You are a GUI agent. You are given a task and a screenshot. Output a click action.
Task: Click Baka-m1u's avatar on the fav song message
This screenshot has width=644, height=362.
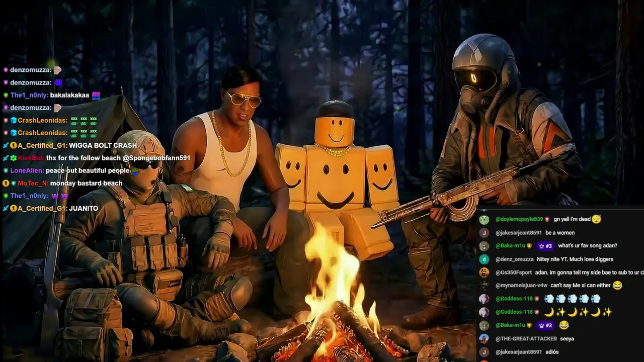click(484, 246)
